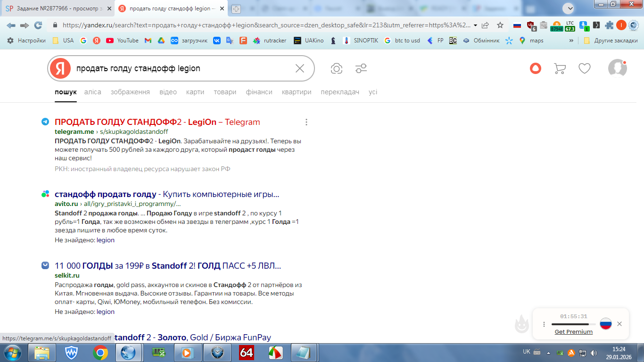Expand the hidden bookmarks chevron
This screenshot has width=644, height=362.
coord(571,41)
